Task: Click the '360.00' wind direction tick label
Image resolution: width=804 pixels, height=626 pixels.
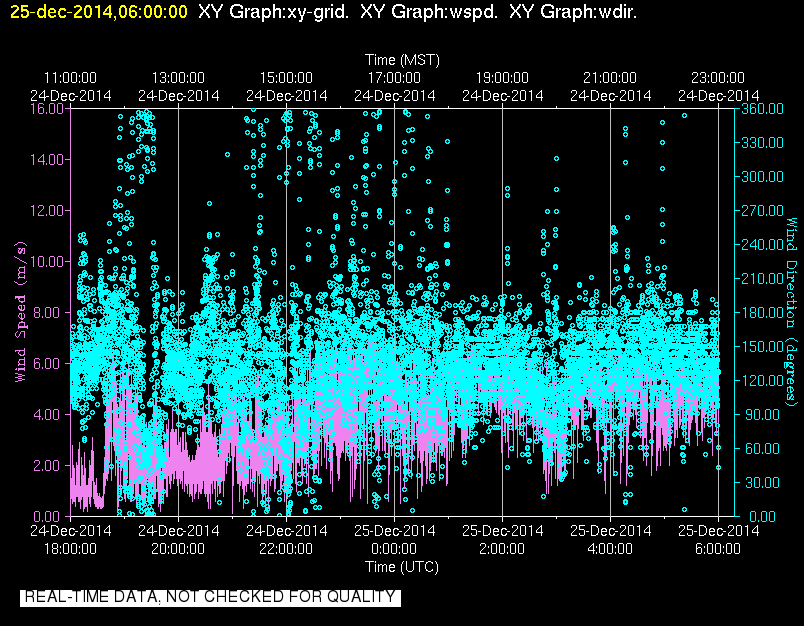Action: tap(762, 109)
